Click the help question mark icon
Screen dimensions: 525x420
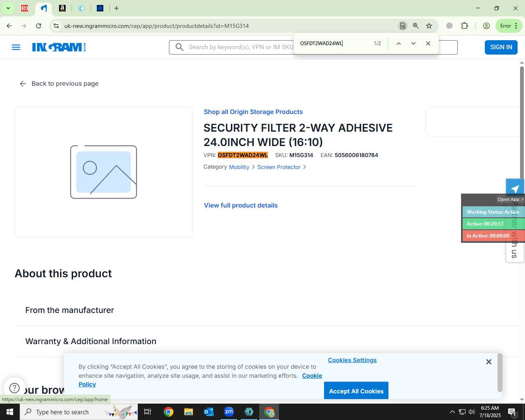(14, 388)
